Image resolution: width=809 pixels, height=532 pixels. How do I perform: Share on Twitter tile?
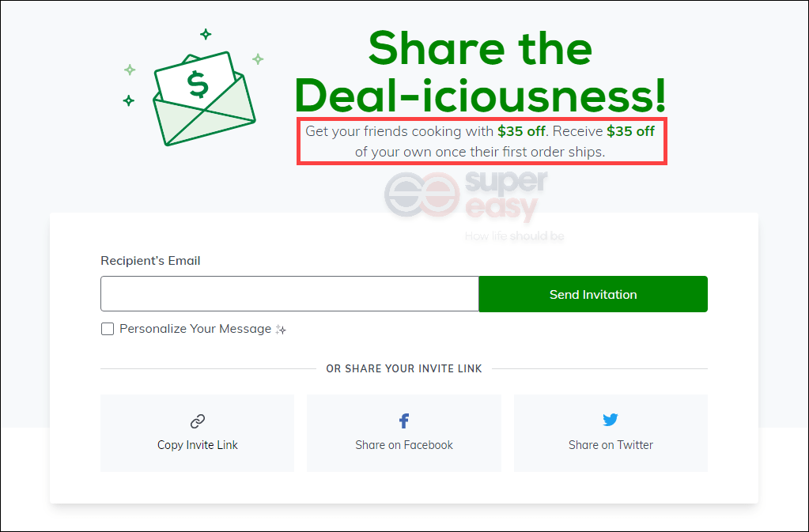(x=611, y=433)
